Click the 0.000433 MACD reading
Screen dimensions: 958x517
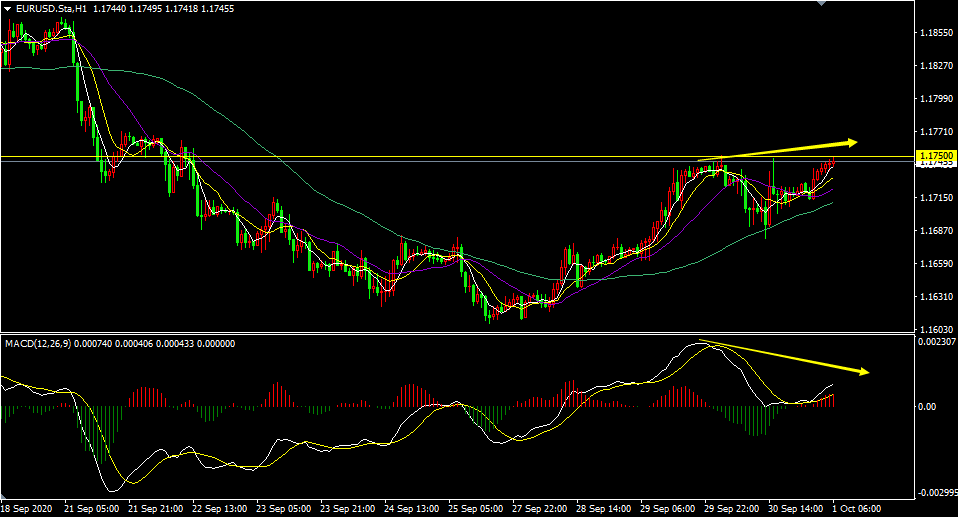click(x=175, y=344)
